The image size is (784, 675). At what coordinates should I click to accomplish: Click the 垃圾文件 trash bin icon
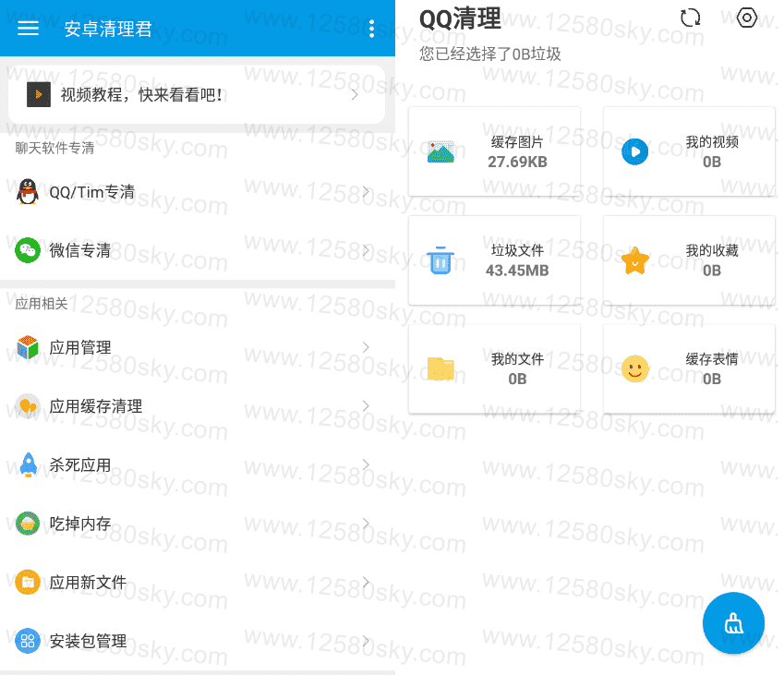(440, 260)
